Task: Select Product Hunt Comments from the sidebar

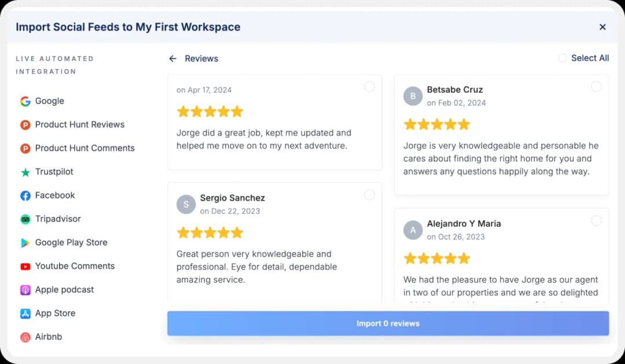Action: (x=84, y=148)
